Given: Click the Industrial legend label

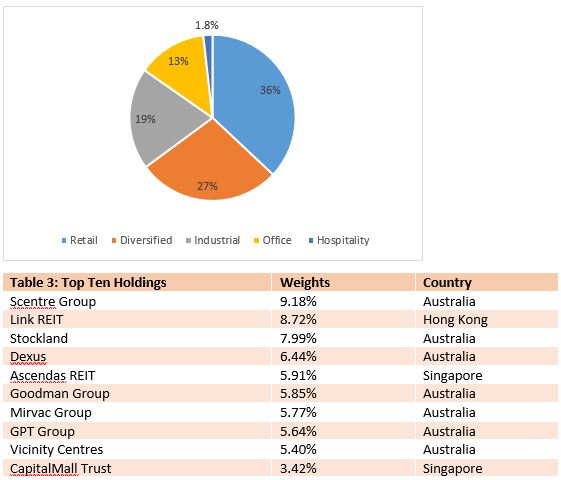Looking at the screenshot, I should [x=217, y=240].
